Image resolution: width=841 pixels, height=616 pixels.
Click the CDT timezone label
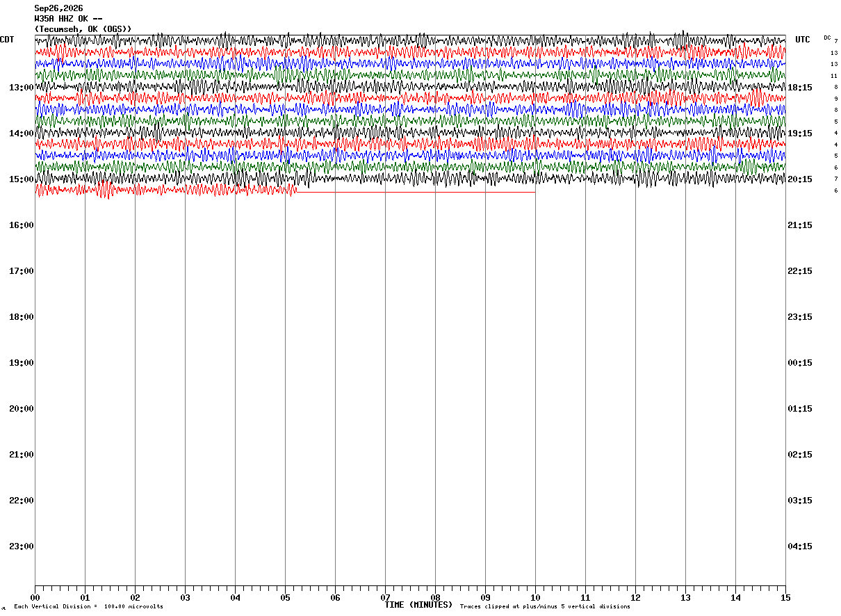[7, 40]
